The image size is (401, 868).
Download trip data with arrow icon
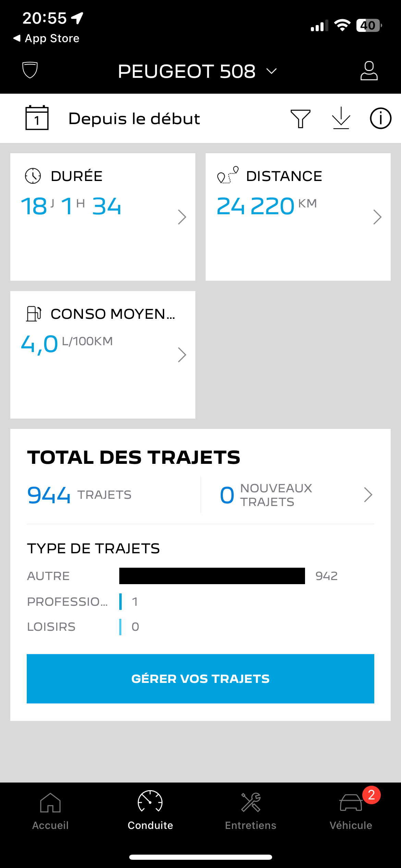(x=341, y=118)
